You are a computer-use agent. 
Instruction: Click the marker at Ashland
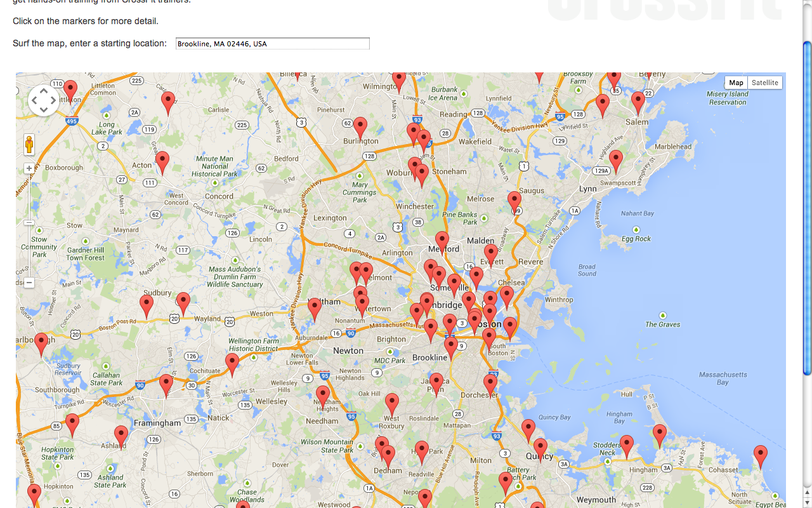click(x=121, y=438)
